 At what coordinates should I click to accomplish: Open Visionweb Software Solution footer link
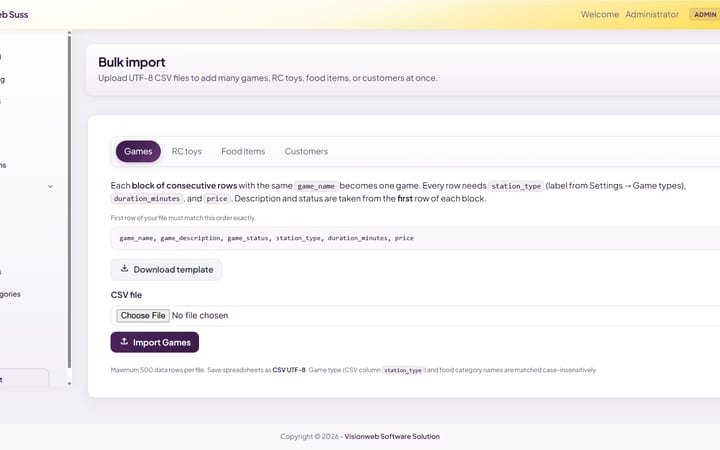392,437
